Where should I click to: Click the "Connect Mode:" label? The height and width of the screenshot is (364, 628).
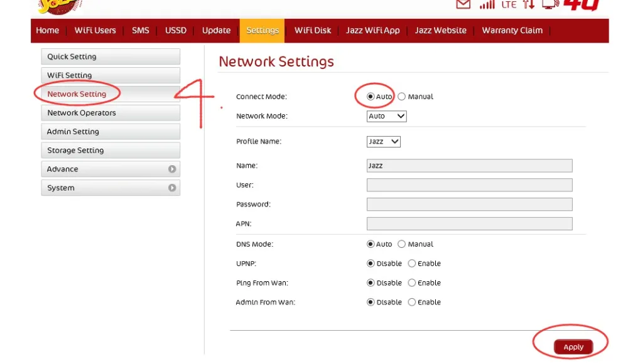point(261,97)
